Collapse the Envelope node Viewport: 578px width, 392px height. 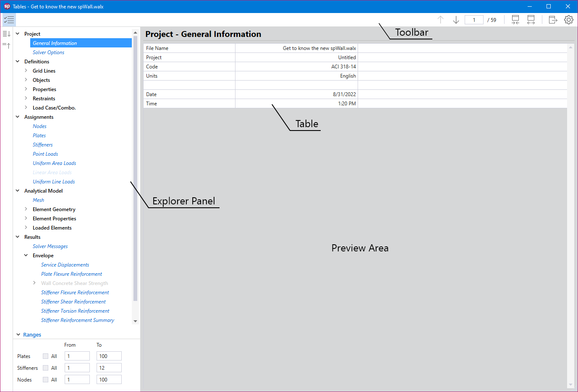pyautogui.click(x=26, y=255)
